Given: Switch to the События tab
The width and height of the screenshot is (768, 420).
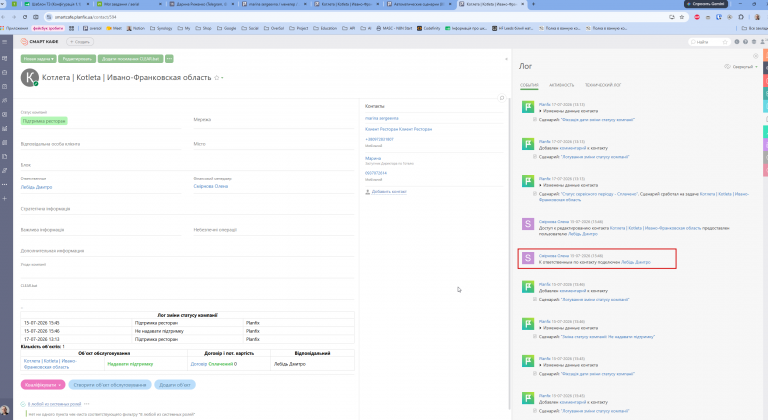Looking at the screenshot, I should point(529,85).
